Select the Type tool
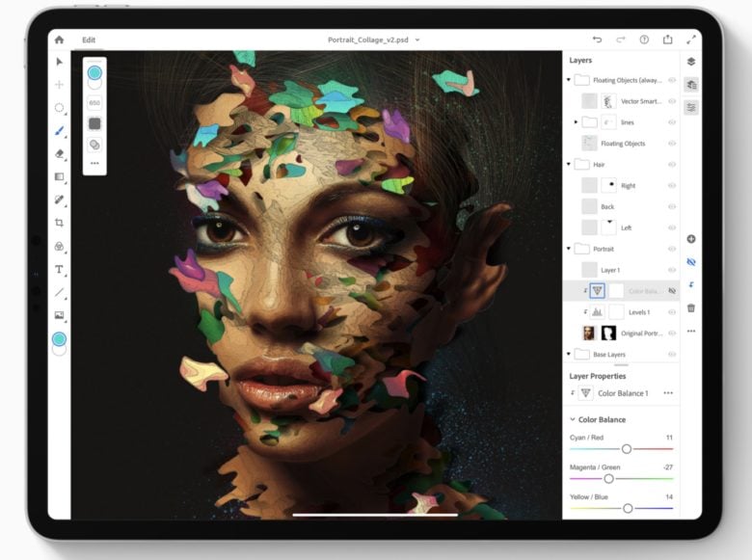 (59, 269)
